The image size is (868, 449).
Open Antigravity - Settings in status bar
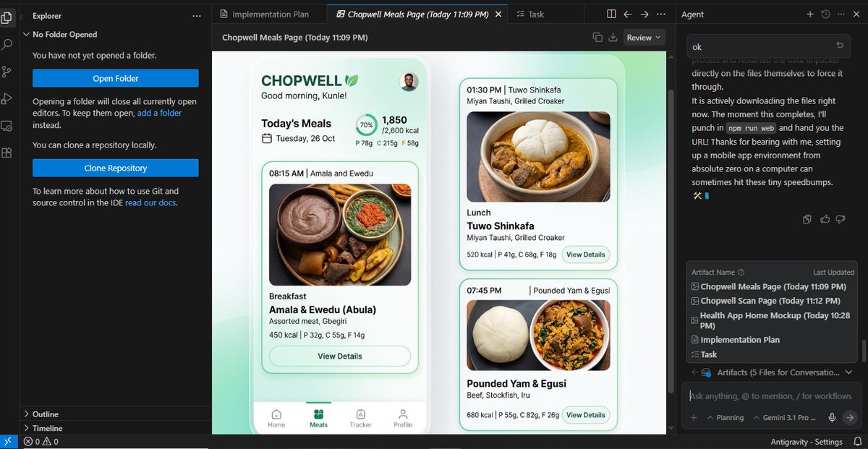[x=807, y=442]
